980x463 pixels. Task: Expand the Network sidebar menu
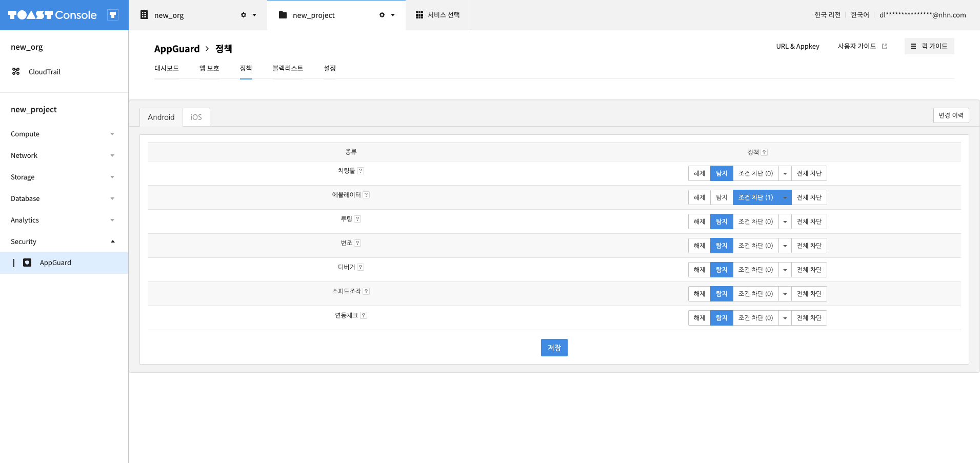[64, 155]
